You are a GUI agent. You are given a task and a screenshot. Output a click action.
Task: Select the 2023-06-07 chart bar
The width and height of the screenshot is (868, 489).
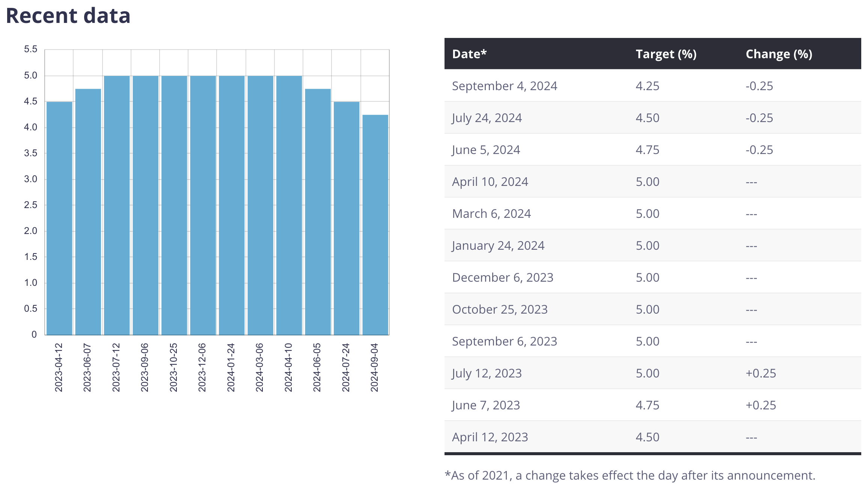point(88,211)
